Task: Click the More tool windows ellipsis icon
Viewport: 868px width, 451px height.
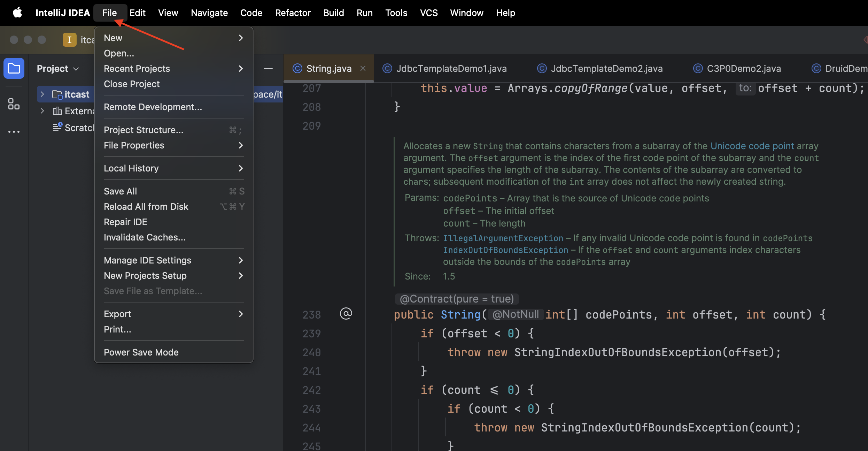Action: pos(14,132)
